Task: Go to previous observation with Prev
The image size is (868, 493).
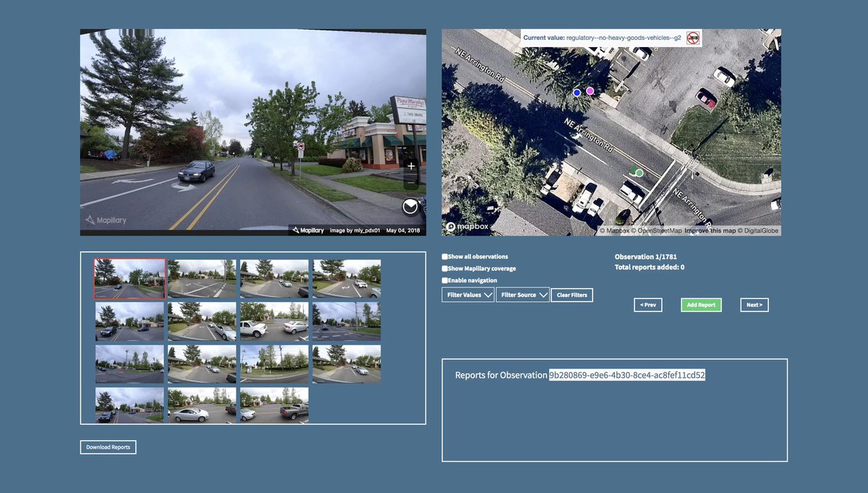Action: tap(648, 305)
